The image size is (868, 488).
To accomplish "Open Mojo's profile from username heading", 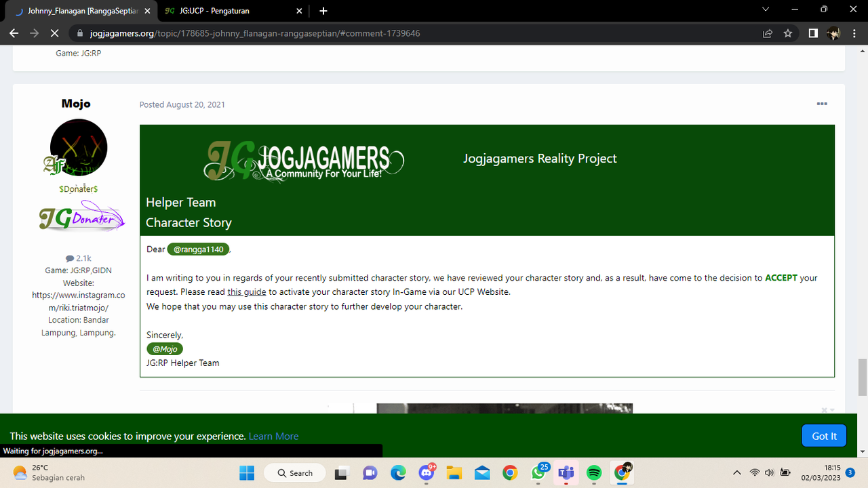I will click(x=76, y=104).
